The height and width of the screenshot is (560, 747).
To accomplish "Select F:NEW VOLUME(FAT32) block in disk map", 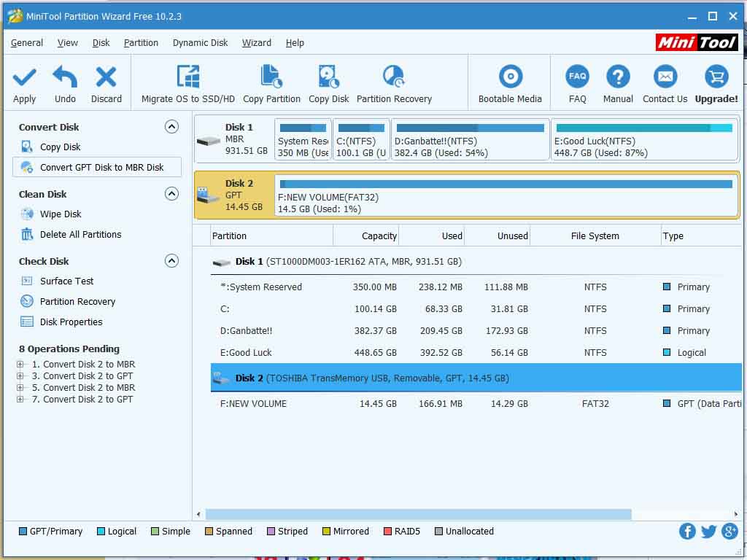I will (x=506, y=195).
